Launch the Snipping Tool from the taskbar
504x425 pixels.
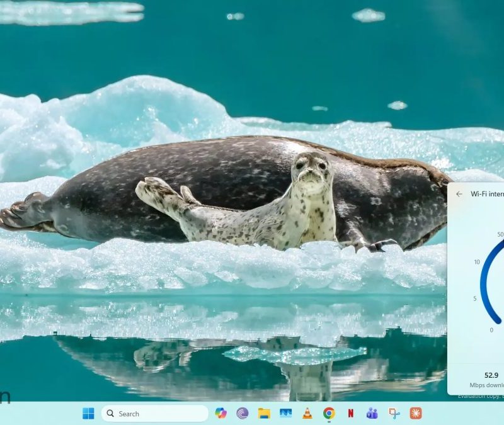pos(394,413)
